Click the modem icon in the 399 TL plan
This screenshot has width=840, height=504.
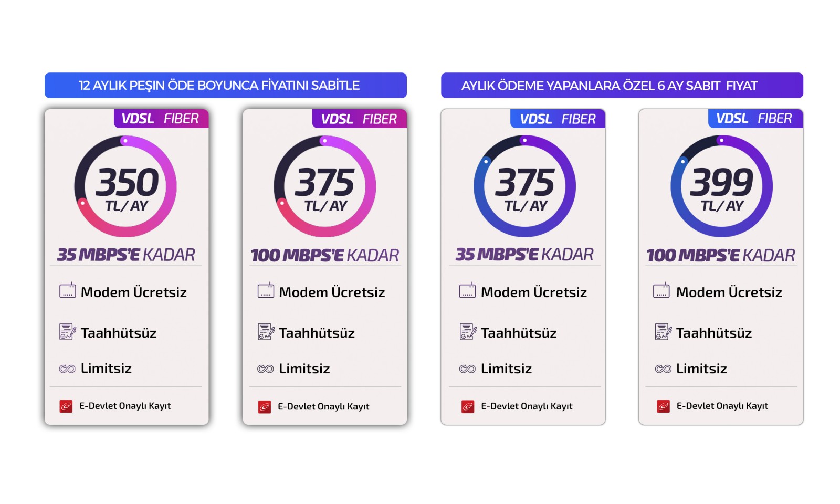(661, 290)
